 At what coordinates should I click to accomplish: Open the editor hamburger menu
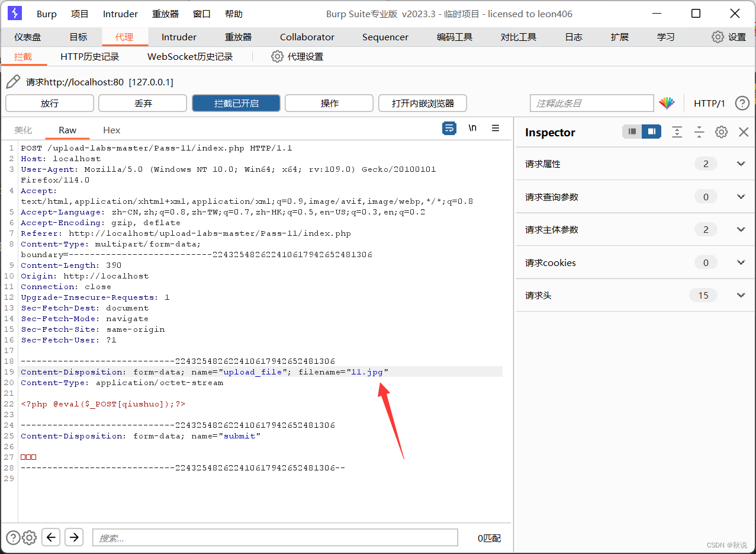coord(496,128)
